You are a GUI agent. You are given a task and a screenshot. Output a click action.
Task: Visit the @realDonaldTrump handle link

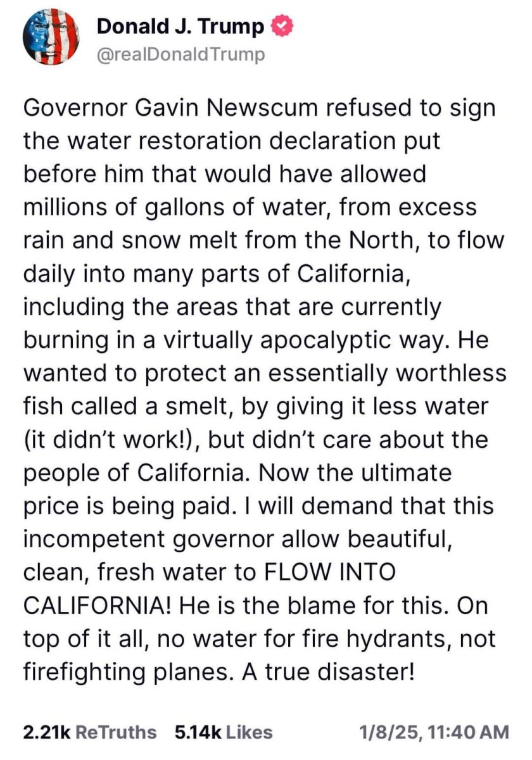181,55
